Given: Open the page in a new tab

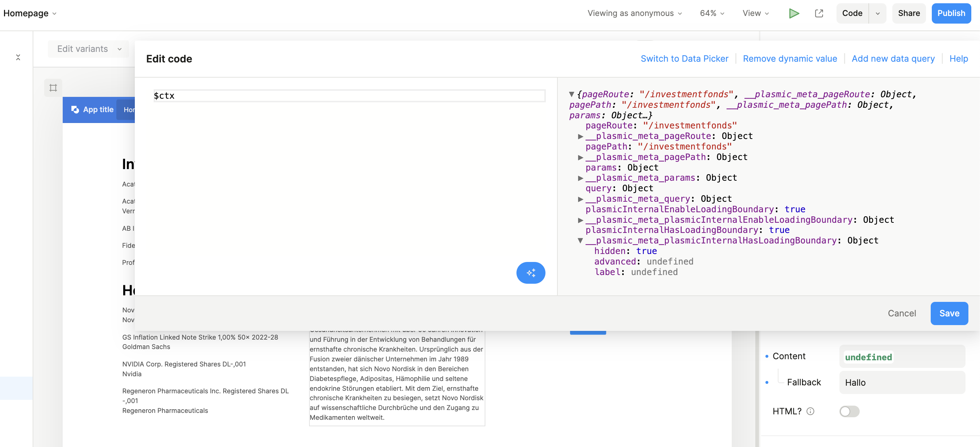Looking at the screenshot, I should [x=819, y=13].
